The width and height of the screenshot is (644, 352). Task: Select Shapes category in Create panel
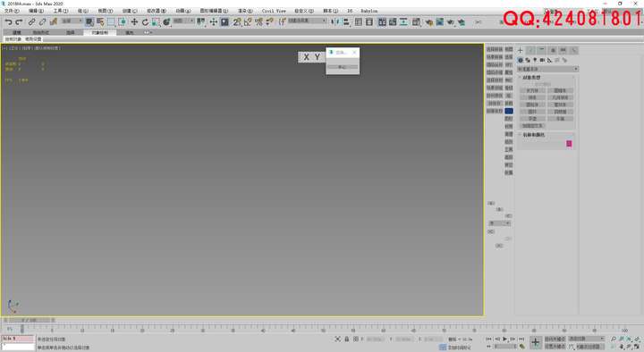(528, 61)
